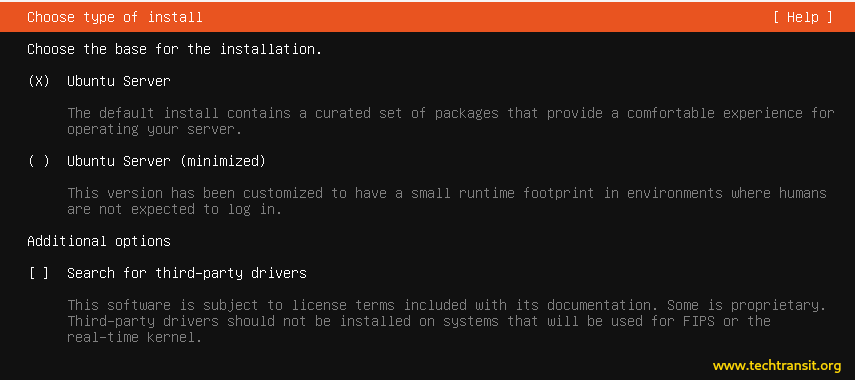Click 'Search for third-party drivers' label
The height and width of the screenshot is (380, 855).
click(186, 273)
